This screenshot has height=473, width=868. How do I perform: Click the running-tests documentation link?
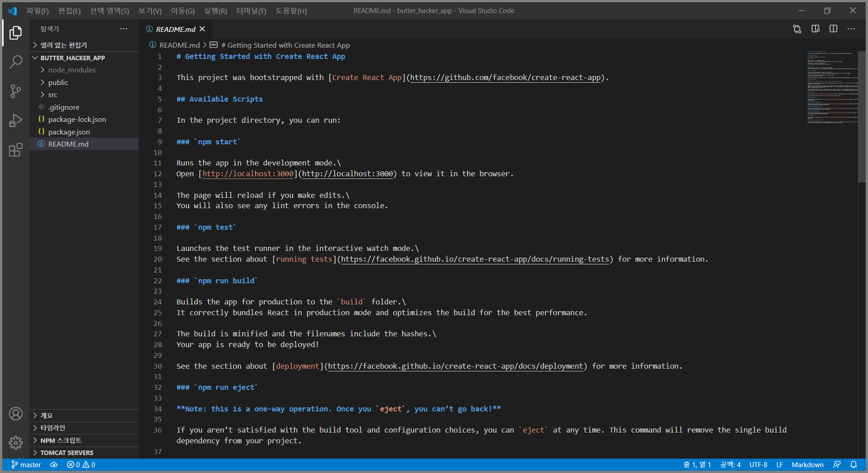475,259
